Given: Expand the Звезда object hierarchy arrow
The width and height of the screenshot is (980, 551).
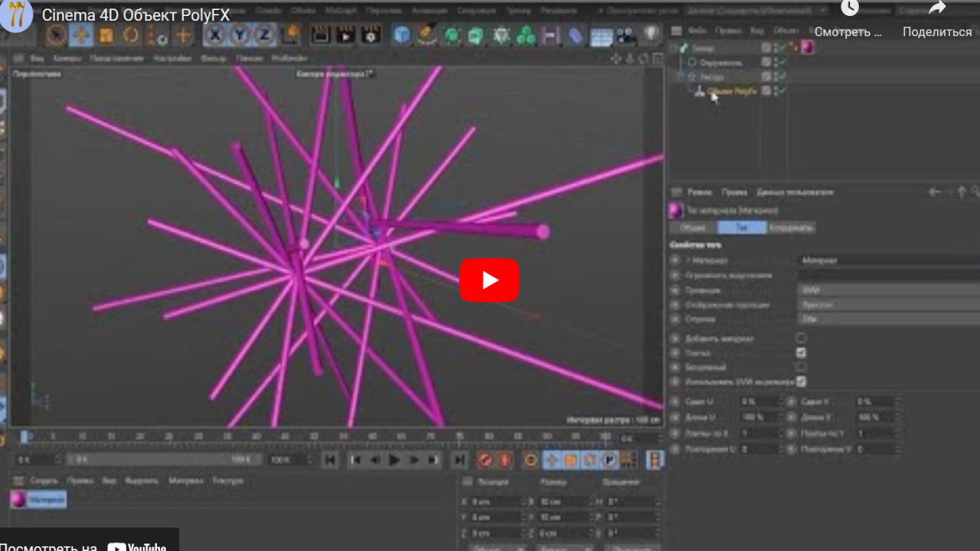Looking at the screenshot, I should pyautogui.click(x=680, y=77).
